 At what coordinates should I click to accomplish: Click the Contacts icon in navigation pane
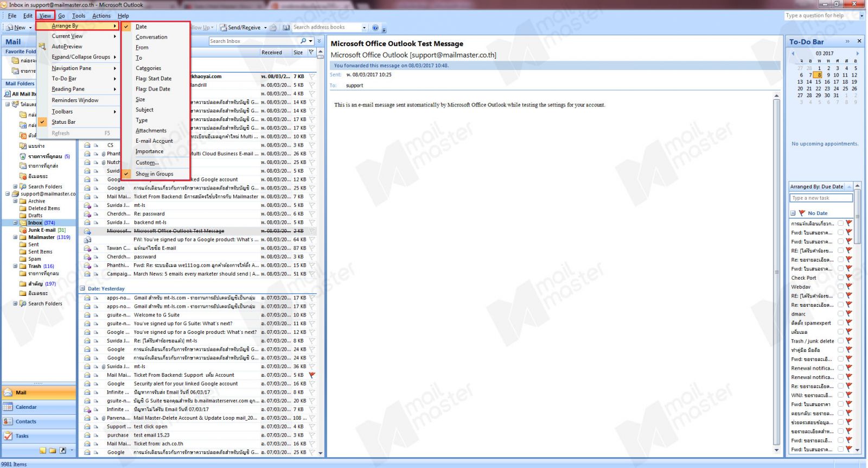click(8, 421)
